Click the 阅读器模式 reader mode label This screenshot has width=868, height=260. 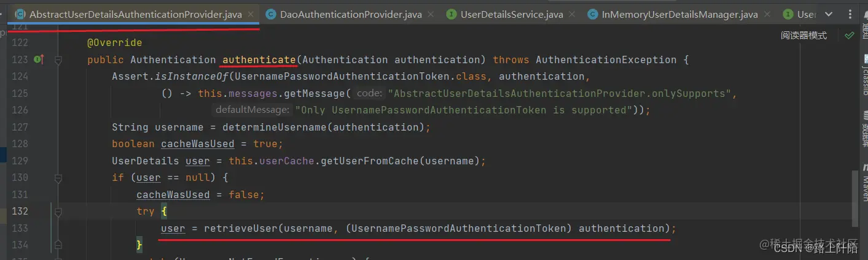tap(803, 36)
